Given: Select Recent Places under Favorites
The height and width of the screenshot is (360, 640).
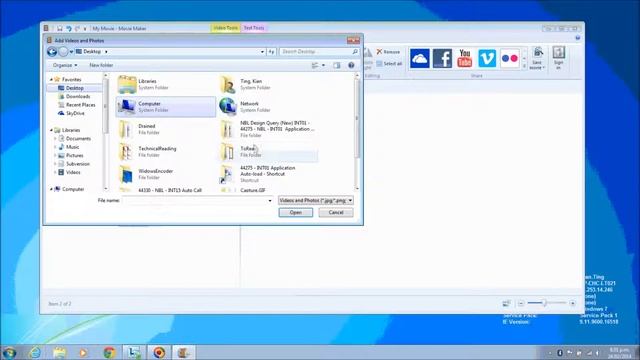Looking at the screenshot, I should pos(80,105).
